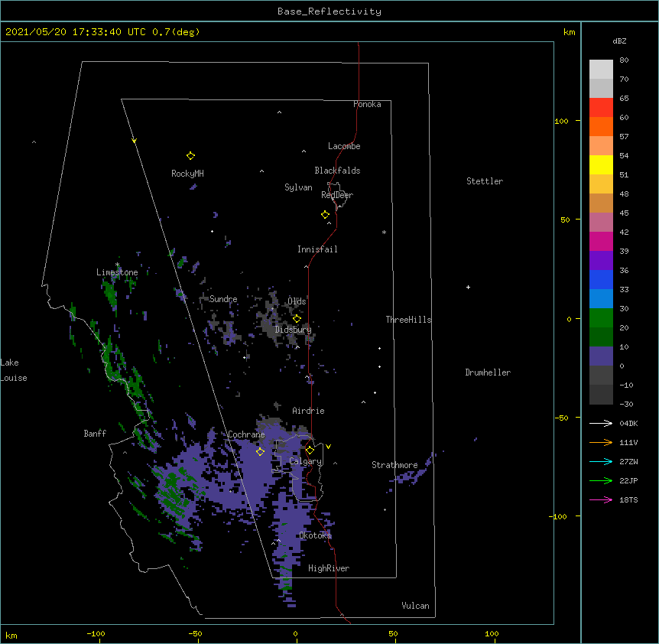Screen dimensions: 659x644
Task: Click the blue 36 dBZ color swatch
Action: click(x=601, y=279)
